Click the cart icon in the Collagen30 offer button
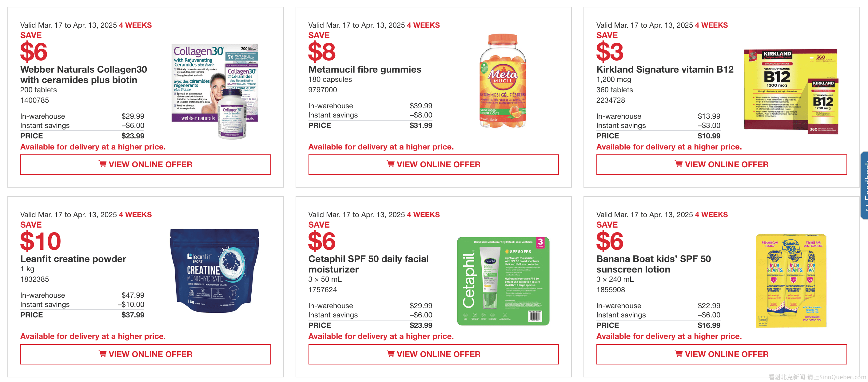This screenshot has height=382, width=868. [102, 164]
